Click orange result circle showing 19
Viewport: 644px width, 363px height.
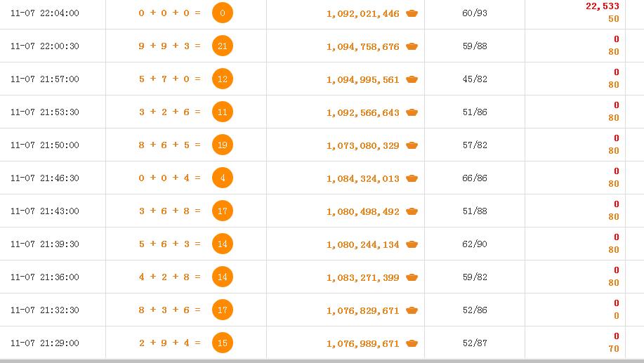pos(223,145)
